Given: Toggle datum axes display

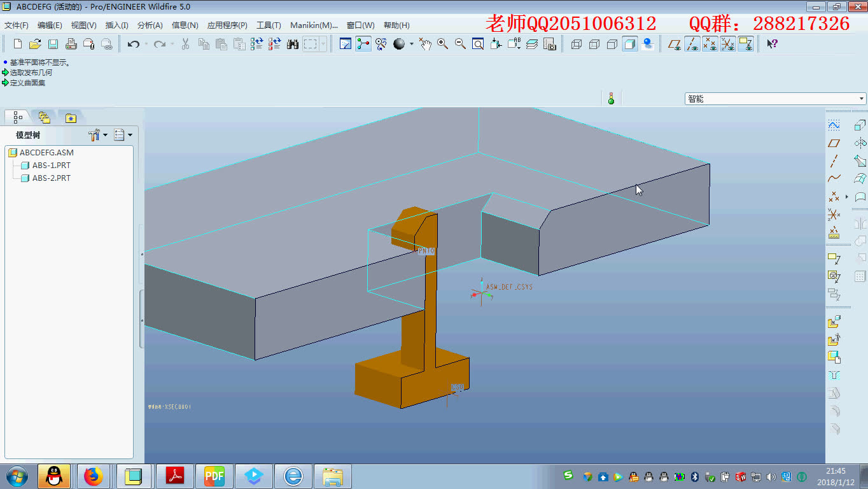Looking at the screenshot, I should tap(692, 44).
